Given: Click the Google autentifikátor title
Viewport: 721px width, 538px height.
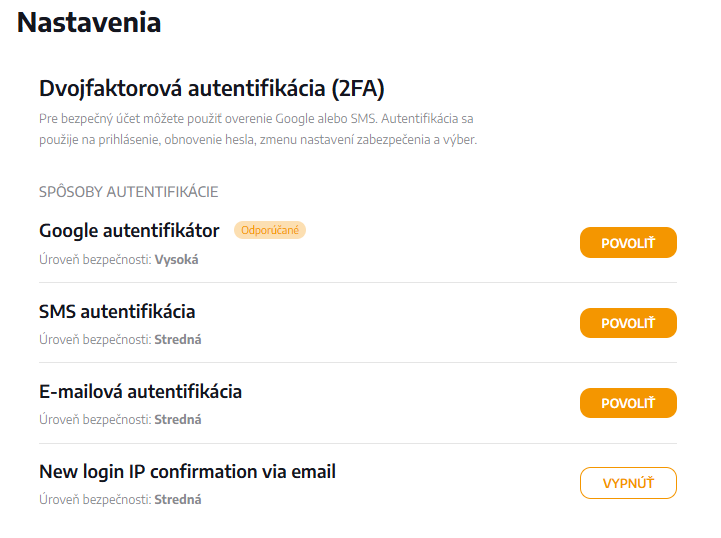Looking at the screenshot, I should pyautogui.click(x=129, y=231).
